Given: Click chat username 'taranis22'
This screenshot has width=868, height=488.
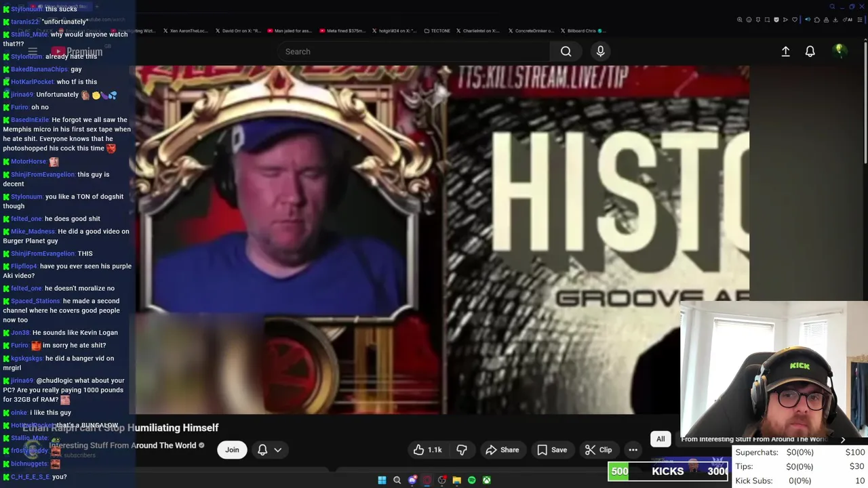Looking at the screenshot, I should pyautogui.click(x=25, y=22).
